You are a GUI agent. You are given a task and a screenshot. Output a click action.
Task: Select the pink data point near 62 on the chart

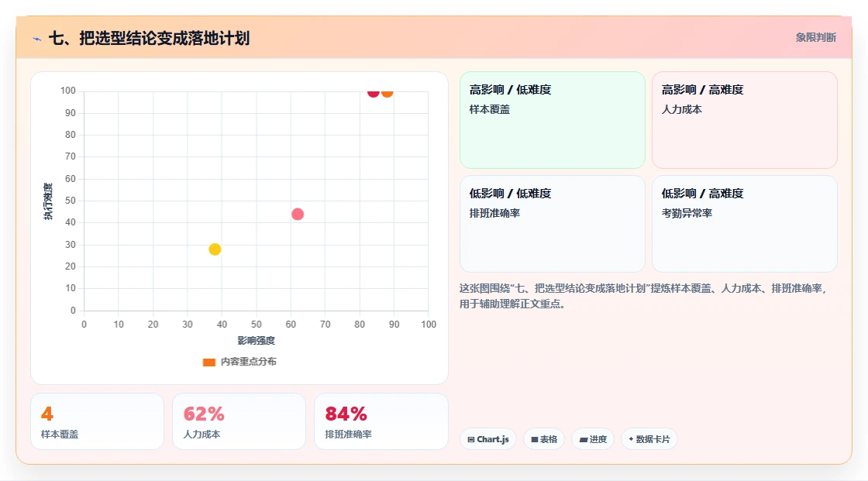click(x=298, y=214)
